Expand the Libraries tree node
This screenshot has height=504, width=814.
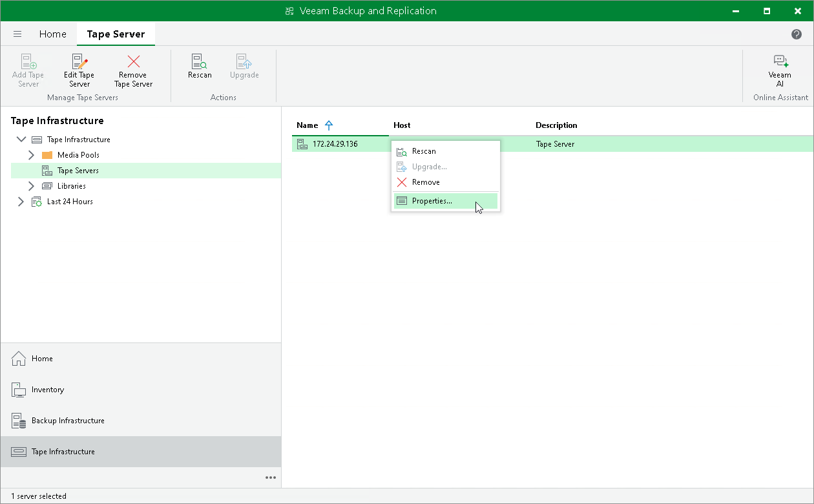[x=31, y=186]
